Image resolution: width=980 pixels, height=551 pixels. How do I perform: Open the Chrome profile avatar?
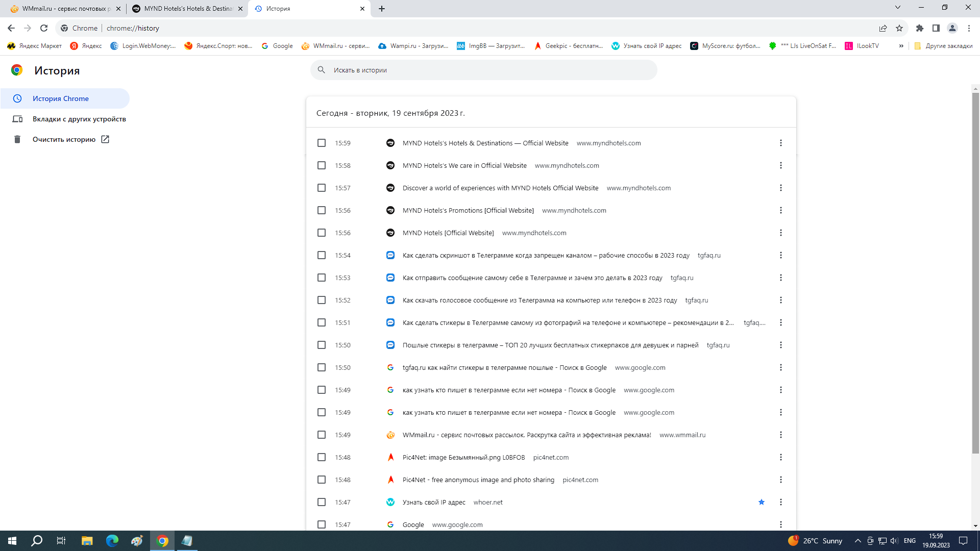(952, 28)
